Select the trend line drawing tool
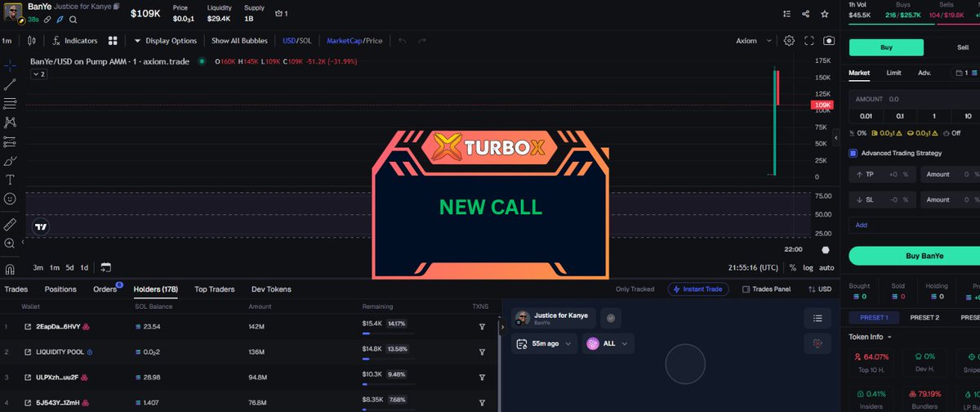The width and height of the screenshot is (980, 412). (x=10, y=83)
